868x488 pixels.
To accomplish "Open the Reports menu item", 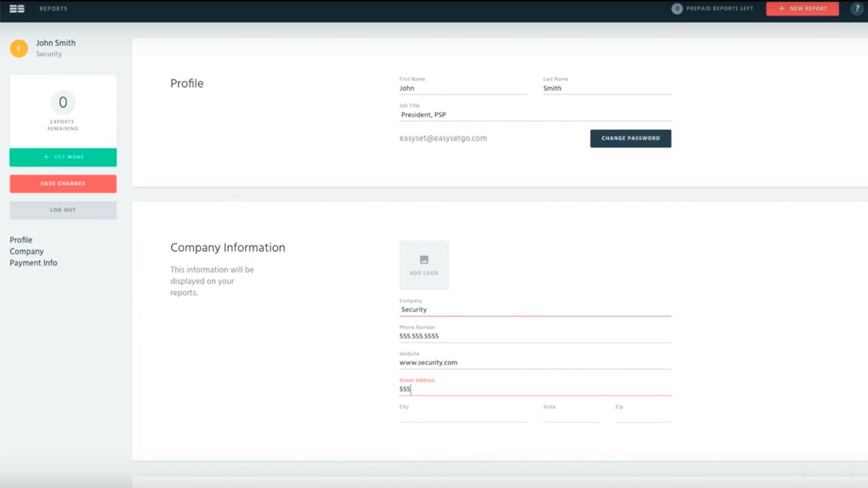I will [x=53, y=9].
